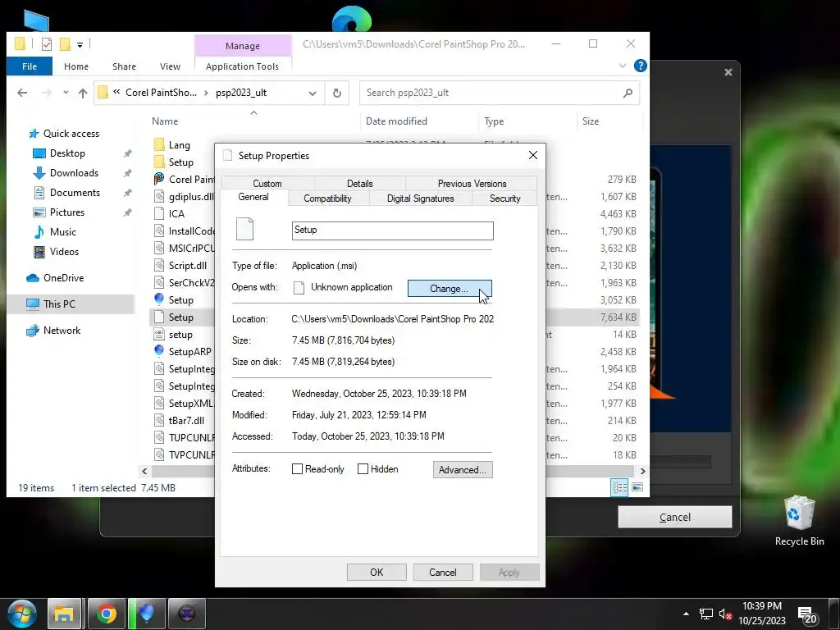The height and width of the screenshot is (630, 840).
Task: Select Network in the navigation pane
Action: click(62, 331)
